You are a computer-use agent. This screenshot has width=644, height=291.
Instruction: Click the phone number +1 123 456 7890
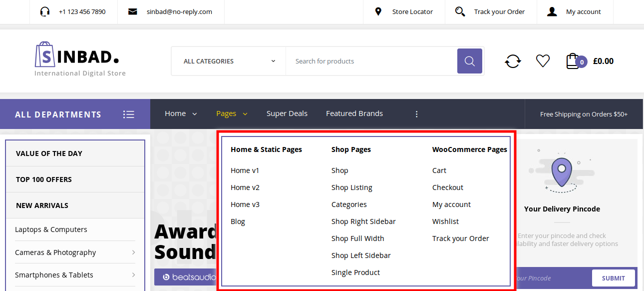click(82, 11)
